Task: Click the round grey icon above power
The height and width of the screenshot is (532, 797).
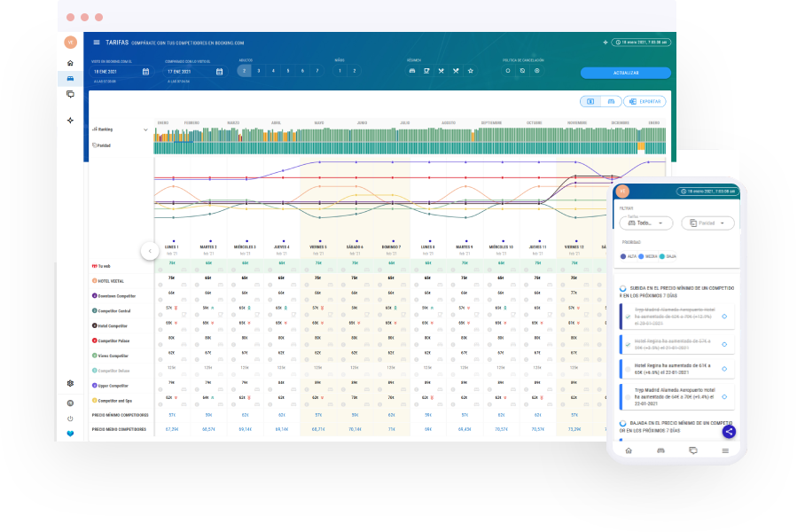Action: click(x=70, y=403)
